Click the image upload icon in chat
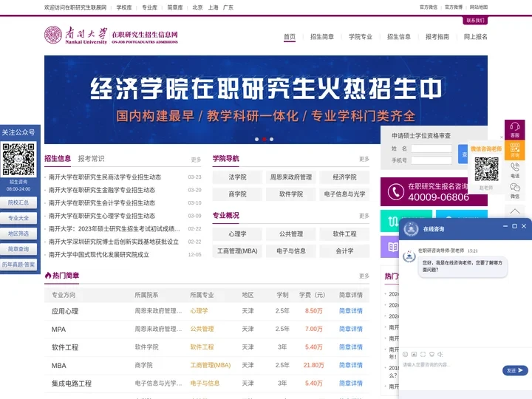 (x=414, y=354)
